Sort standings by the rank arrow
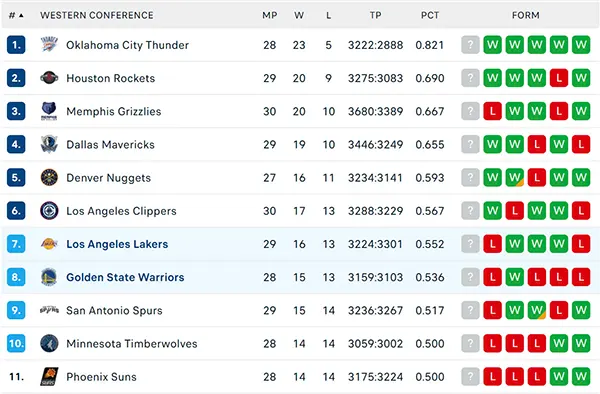The image size is (600, 394). (x=21, y=15)
